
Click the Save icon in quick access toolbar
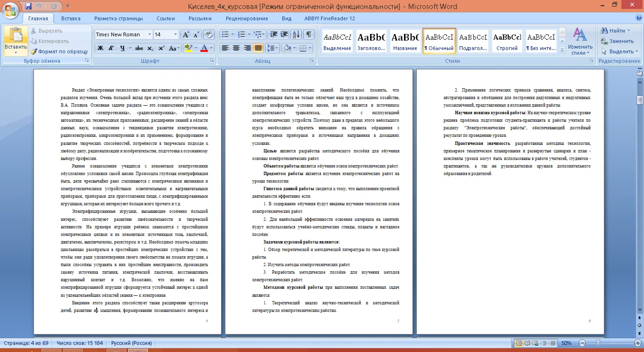point(28,6)
